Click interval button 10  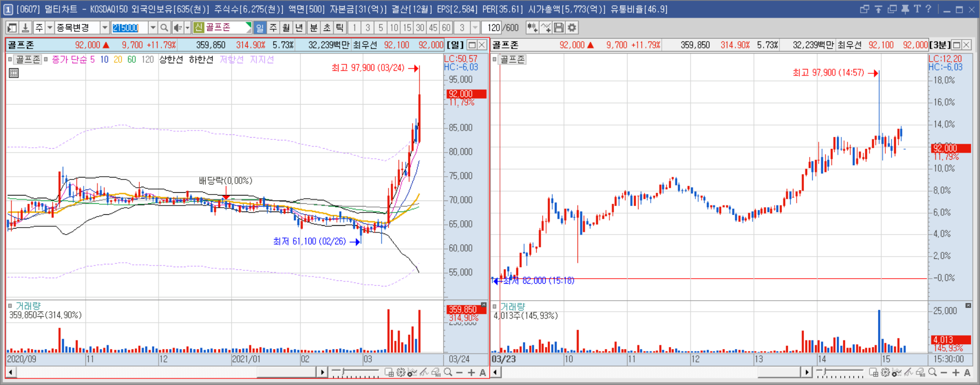(394, 28)
